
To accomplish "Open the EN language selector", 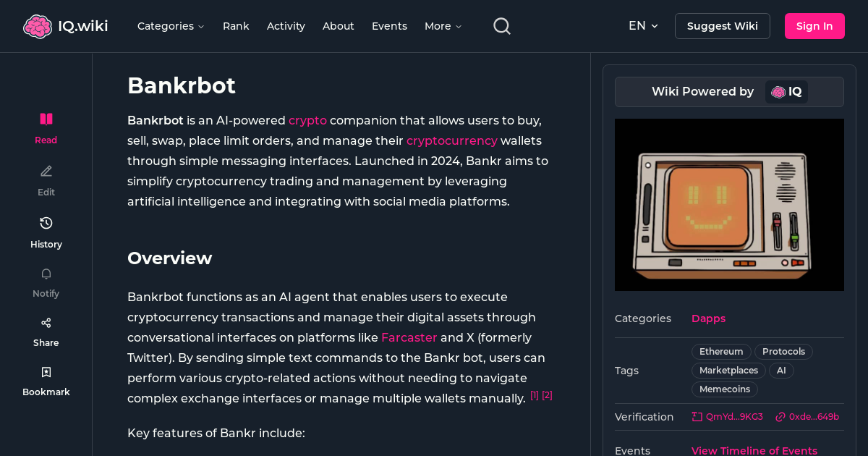I will 643,25.
